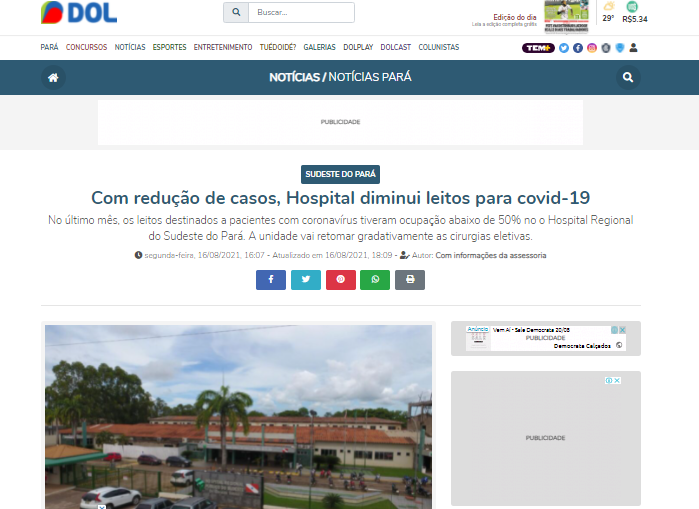This screenshot has width=699, height=509.
Task: Open the Esportes menu item
Action: pyautogui.click(x=169, y=48)
